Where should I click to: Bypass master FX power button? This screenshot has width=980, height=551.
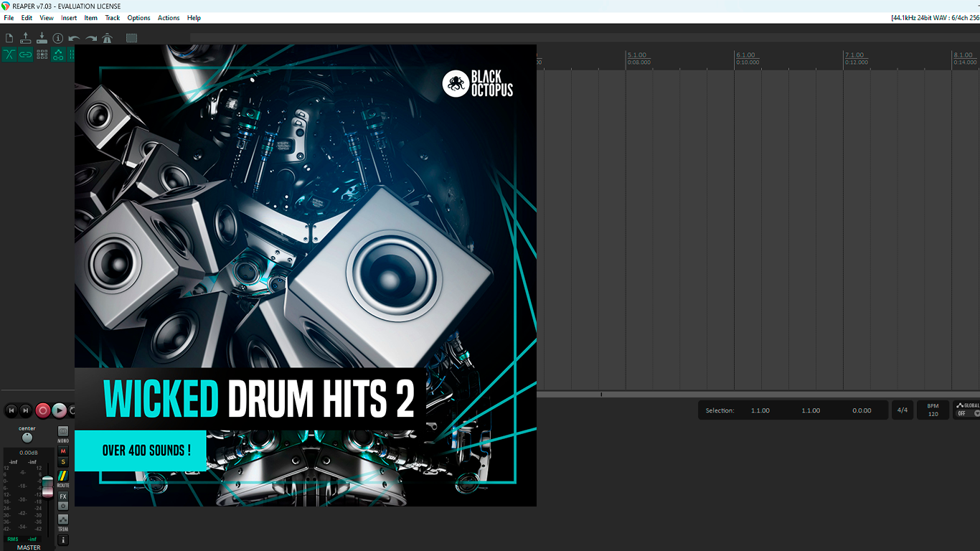pyautogui.click(x=63, y=506)
